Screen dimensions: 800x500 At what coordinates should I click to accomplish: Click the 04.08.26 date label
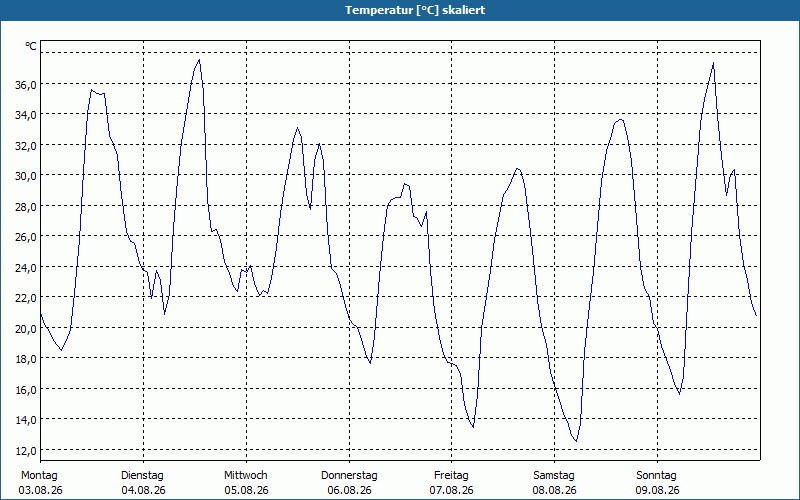(x=143, y=490)
